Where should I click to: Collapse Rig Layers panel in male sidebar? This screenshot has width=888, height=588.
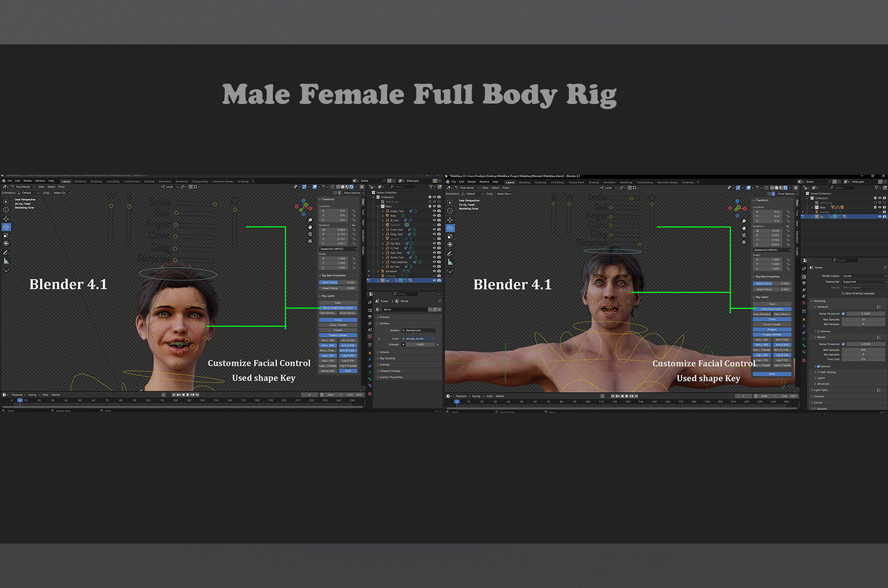(761, 297)
